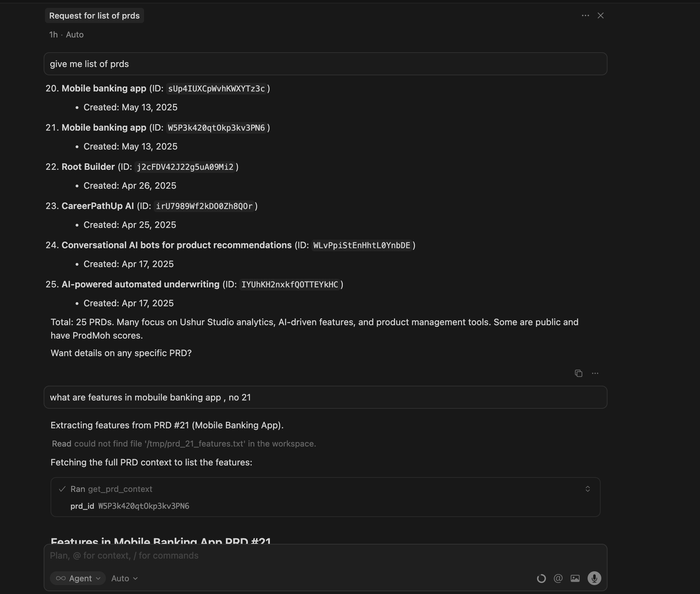Viewport: 700px width, 594px height.
Task: Click the prd_id value inside the tool card
Action: click(144, 506)
